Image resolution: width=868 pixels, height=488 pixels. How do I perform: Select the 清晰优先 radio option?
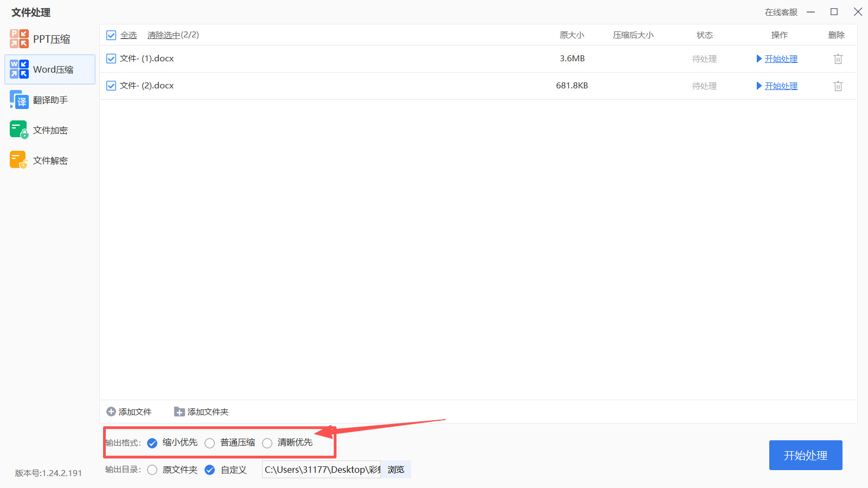pos(267,443)
